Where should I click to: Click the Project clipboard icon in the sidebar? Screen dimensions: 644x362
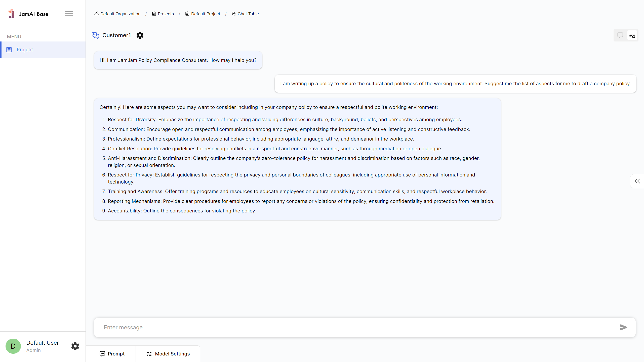pyautogui.click(x=9, y=50)
